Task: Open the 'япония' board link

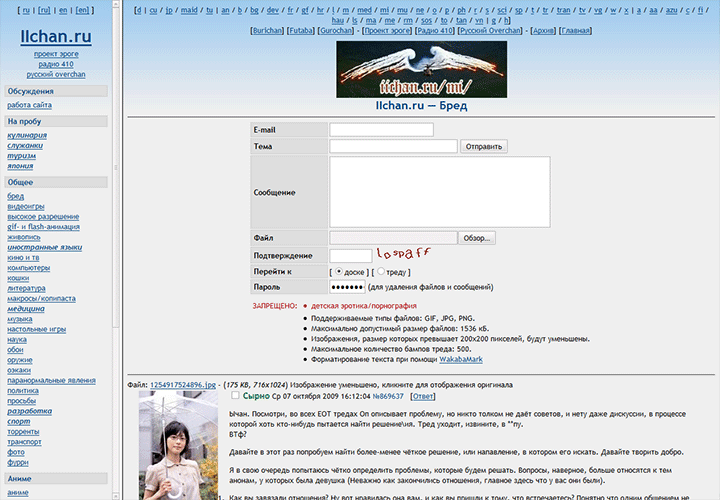Action: click(20, 166)
